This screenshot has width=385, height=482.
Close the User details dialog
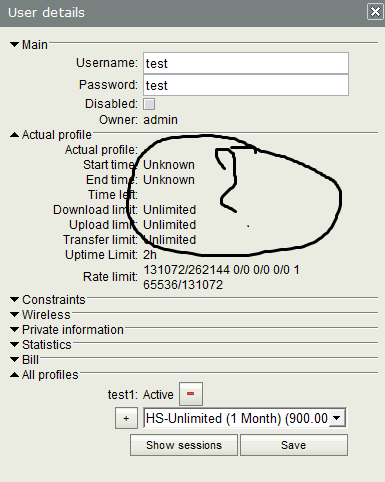[375, 12]
